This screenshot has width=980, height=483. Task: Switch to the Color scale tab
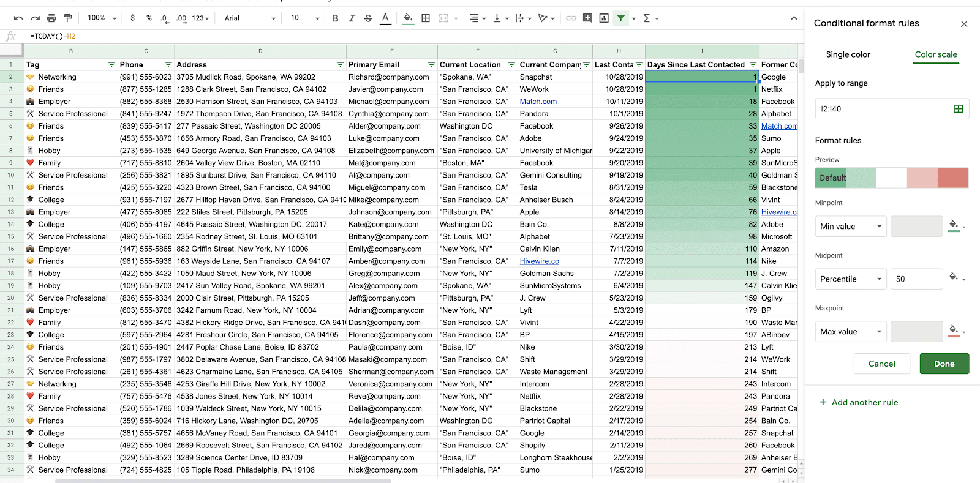(x=936, y=54)
